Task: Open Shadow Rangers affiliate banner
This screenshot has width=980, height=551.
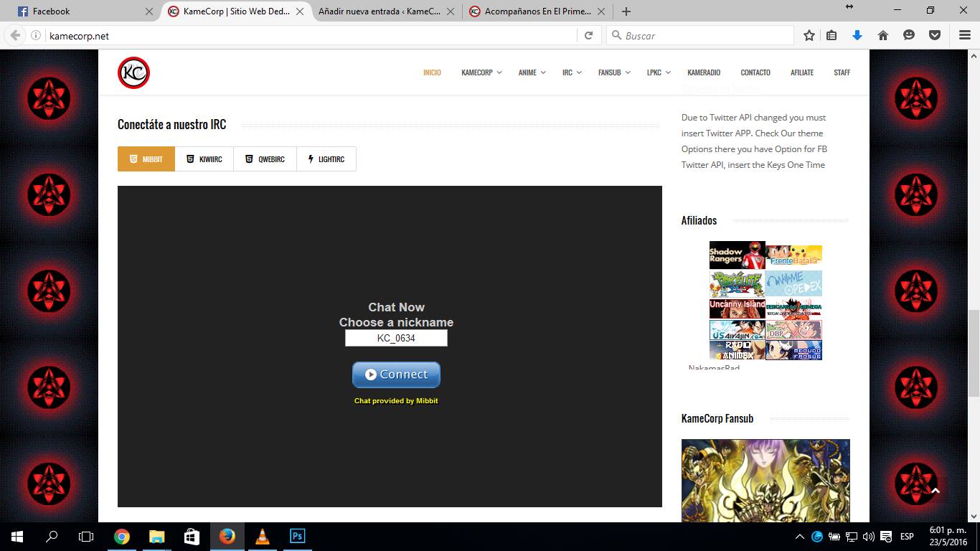Action: coord(738,255)
